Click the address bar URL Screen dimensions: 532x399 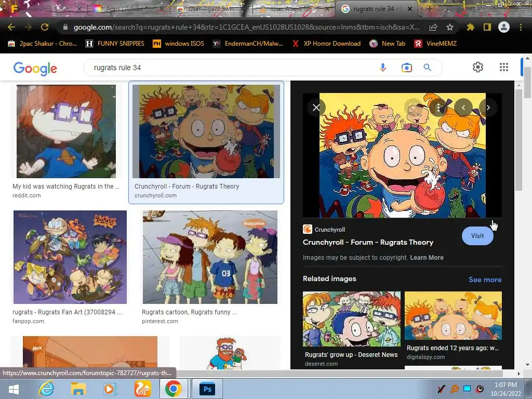pos(246,27)
